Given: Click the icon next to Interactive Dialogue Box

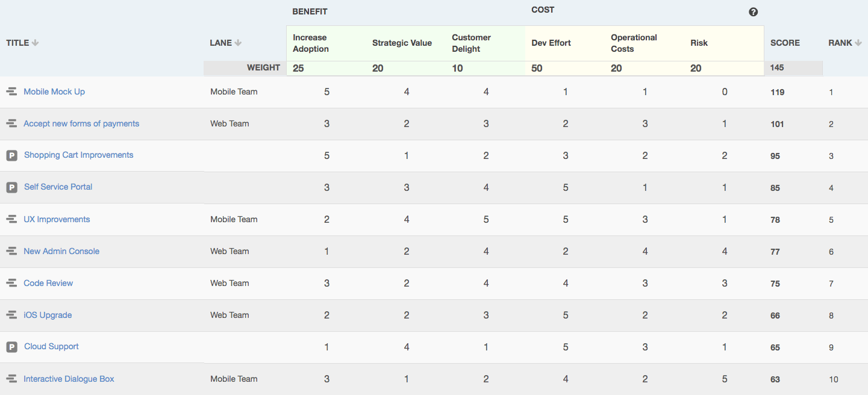Looking at the screenshot, I should point(11,378).
